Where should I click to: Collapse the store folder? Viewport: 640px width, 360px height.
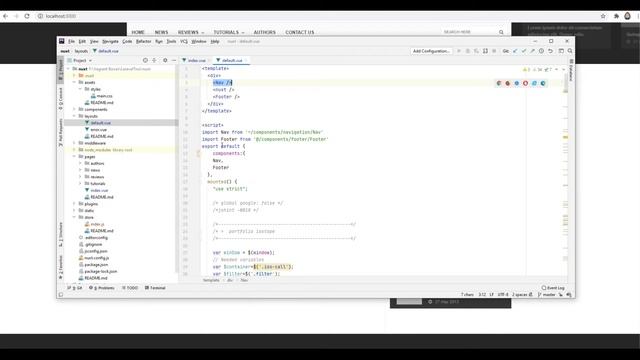(x=74, y=217)
